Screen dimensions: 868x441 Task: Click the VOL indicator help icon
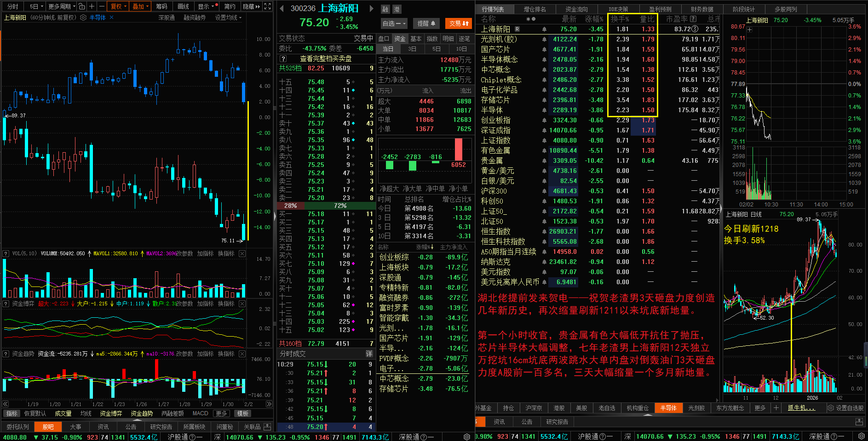click(x=6, y=253)
